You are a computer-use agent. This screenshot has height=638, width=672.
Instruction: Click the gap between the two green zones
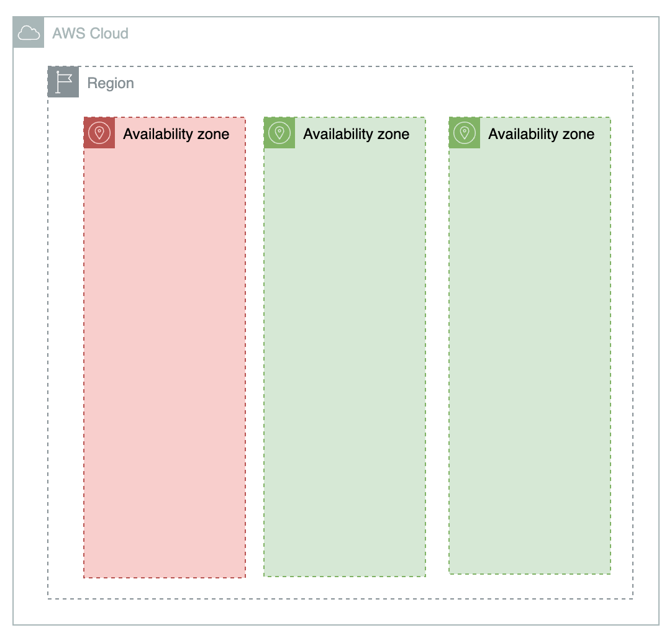pos(437,347)
